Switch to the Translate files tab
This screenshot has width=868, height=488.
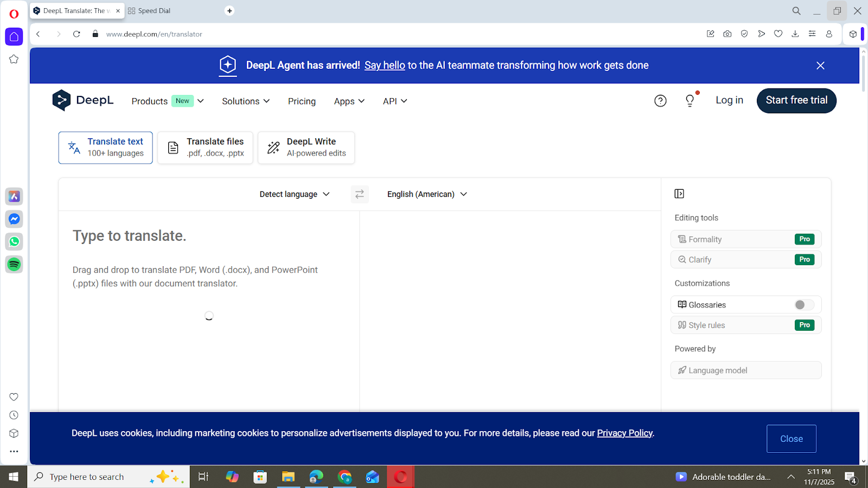(205, 147)
